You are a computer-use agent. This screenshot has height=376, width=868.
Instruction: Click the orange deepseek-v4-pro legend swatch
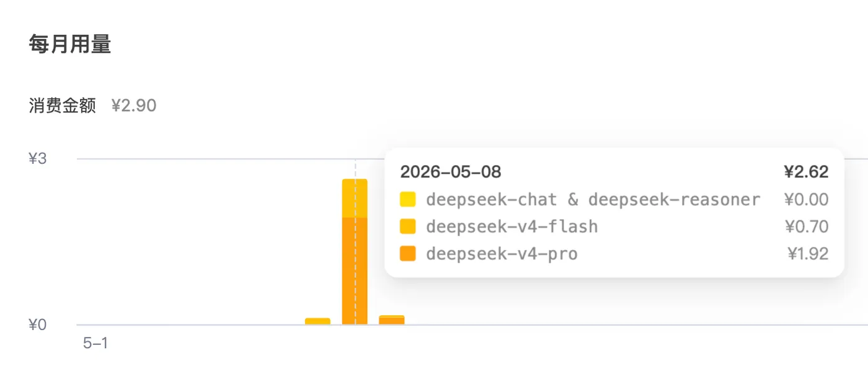click(x=408, y=254)
